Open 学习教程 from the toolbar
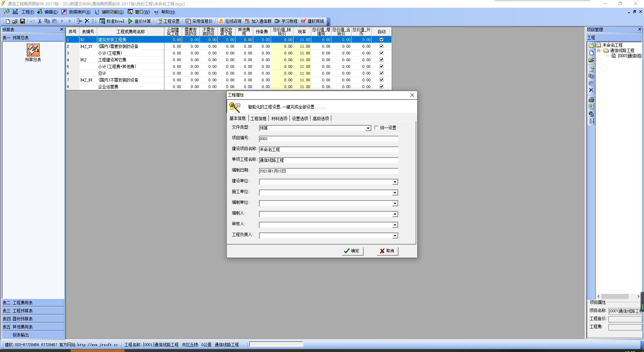644x352 pixels. tap(286, 21)
